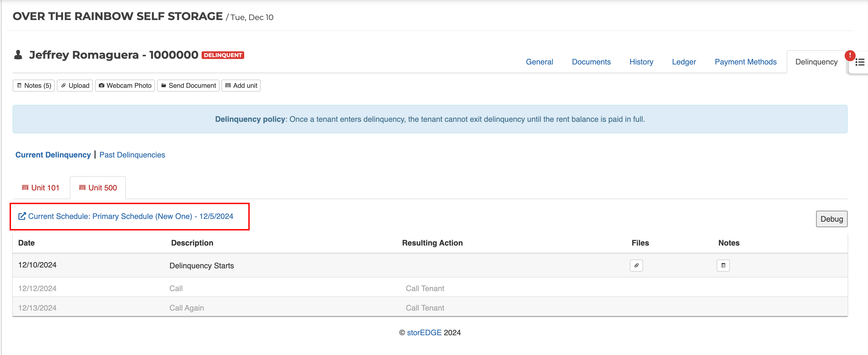Click the red alert badge icon
868x355 pixels.
[x=850, y=55]
